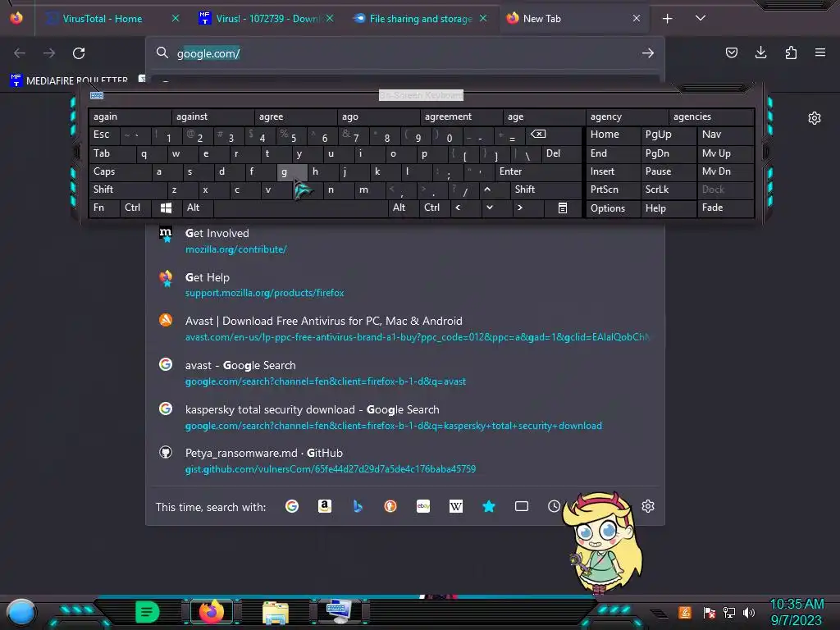Click the Help key on keyboard

pyautogui.click(x=668, y=208)
